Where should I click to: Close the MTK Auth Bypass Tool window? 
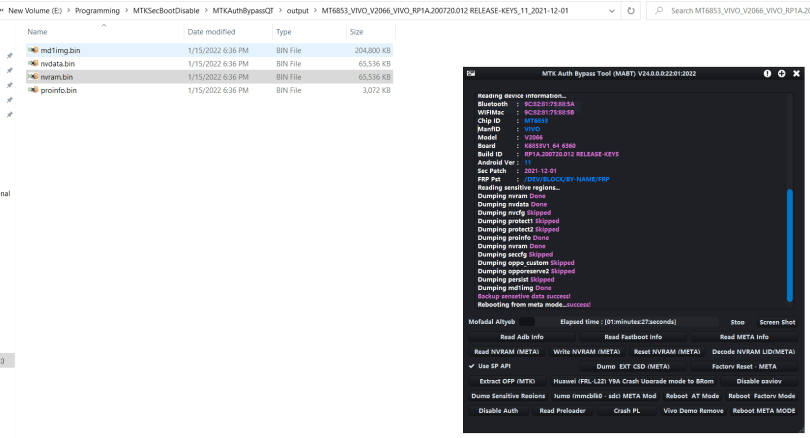pyautogui.click(x=796, y=73)
